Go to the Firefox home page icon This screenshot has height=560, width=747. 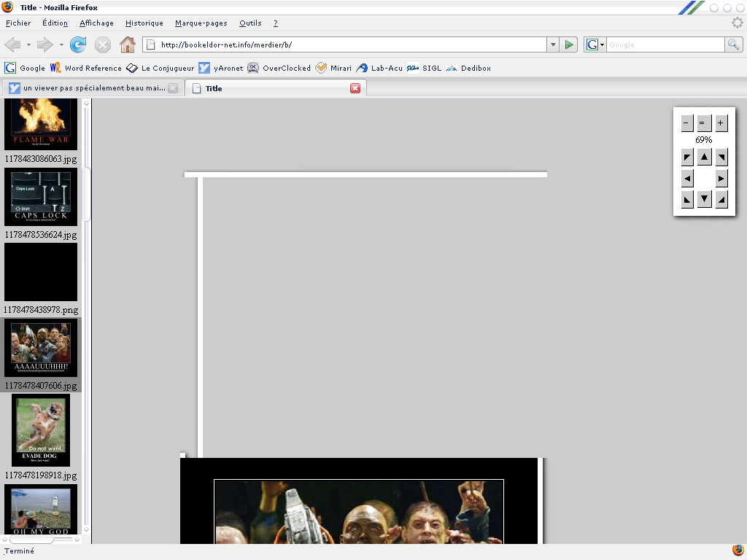click(x=128, y=44)
